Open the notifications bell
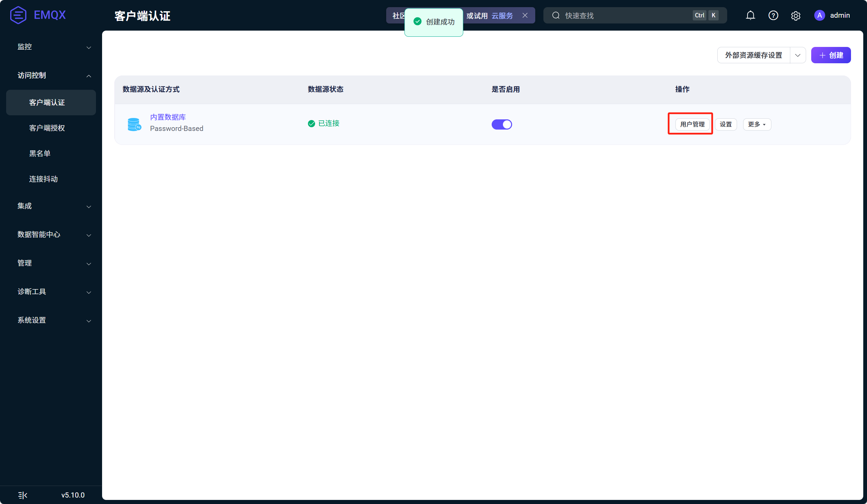Image resolution: width=867 pixels, height=504 pixels. coord(750,15)
